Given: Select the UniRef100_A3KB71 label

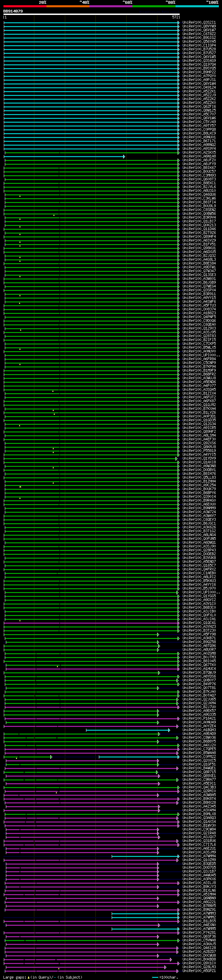Looking at the screenshot, I should (x=199, y=638).
